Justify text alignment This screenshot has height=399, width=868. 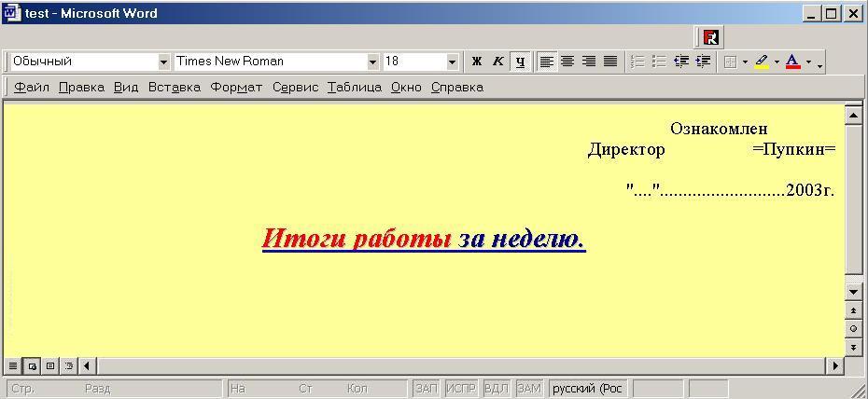[x=610, y=62]
